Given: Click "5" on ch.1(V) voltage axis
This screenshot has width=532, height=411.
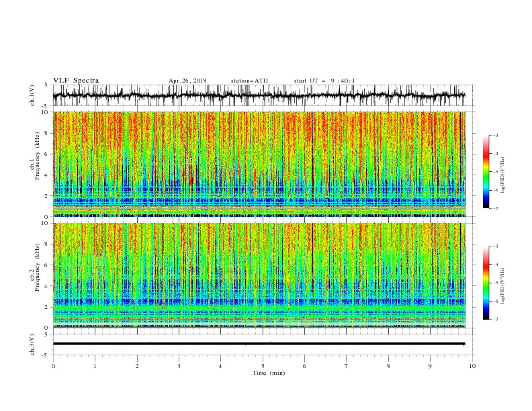Looking at the screenshot, I should [46, 85].
